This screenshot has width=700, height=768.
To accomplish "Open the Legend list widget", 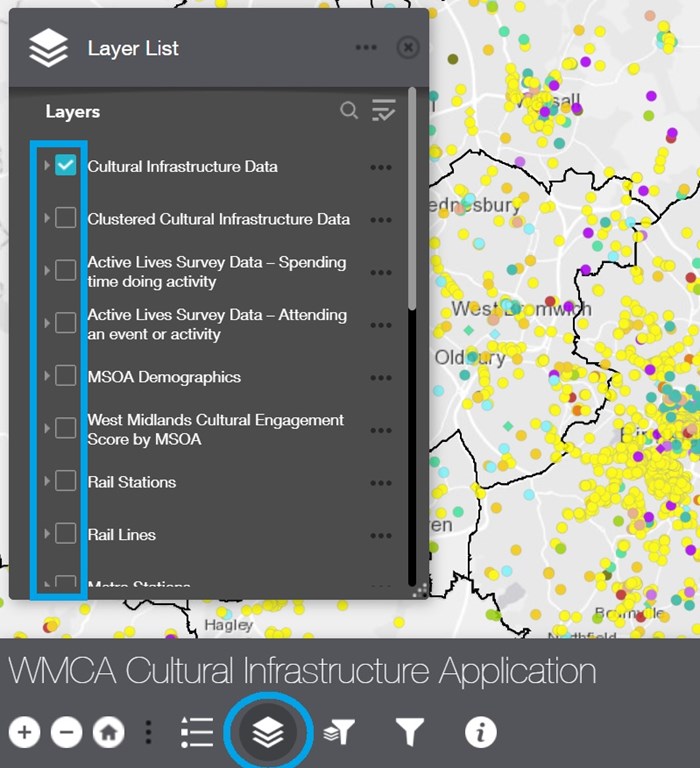I will tap(197, 732).
